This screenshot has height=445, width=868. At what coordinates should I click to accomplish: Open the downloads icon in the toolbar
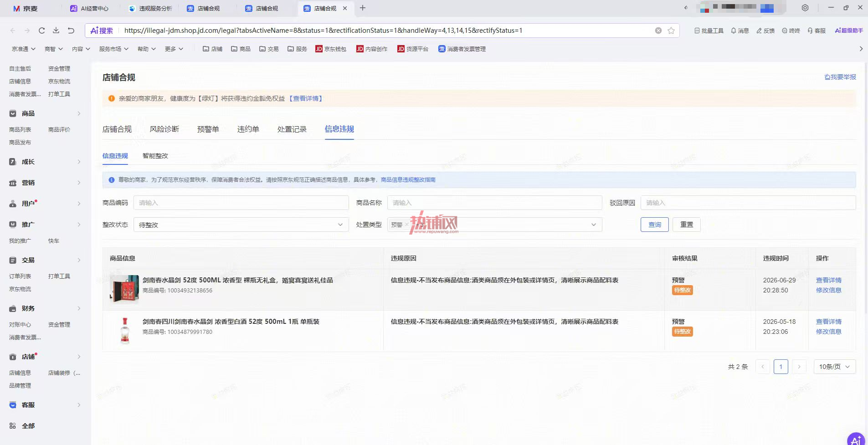click(56, 31)
